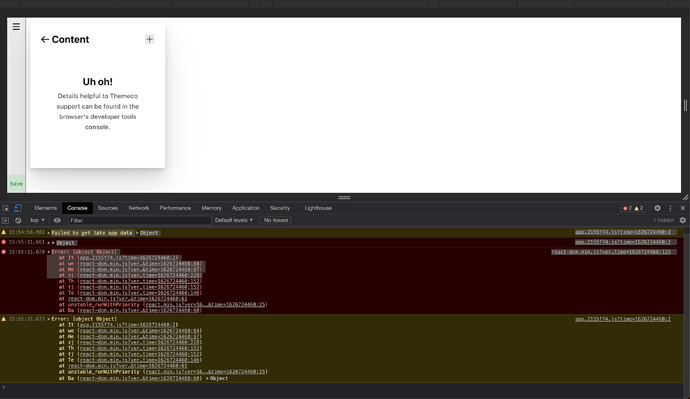This screenshot has width=690, height=399.
Task: Switch to the Network tab
Action: coord(139,208)
